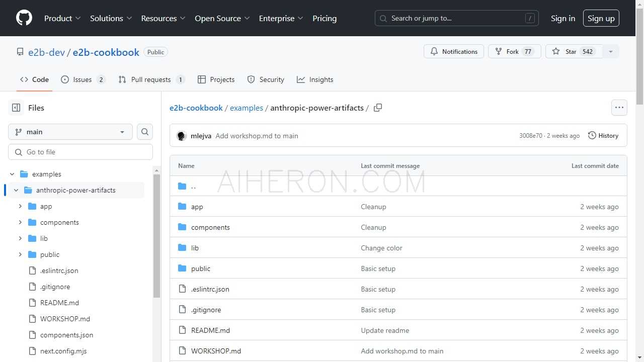Image resolution: width=644 pixels, height=362 pixels.
Task: Expand the app folder in sidebar tree
Action: (20, 206)
